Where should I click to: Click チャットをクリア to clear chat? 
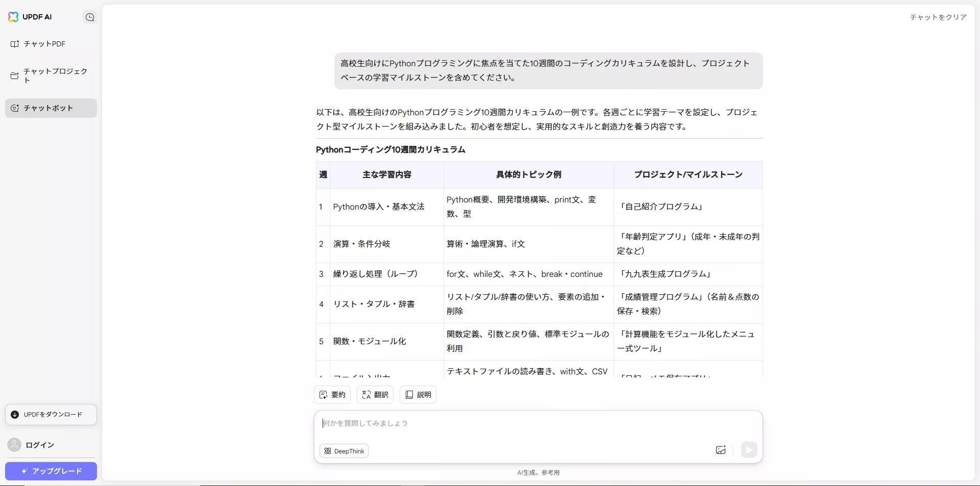938,17
